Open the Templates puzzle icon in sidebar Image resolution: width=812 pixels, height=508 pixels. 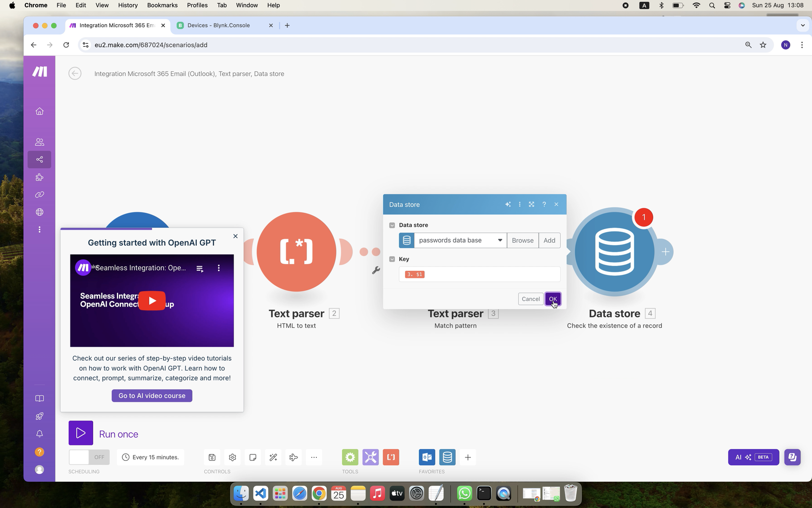40,177
